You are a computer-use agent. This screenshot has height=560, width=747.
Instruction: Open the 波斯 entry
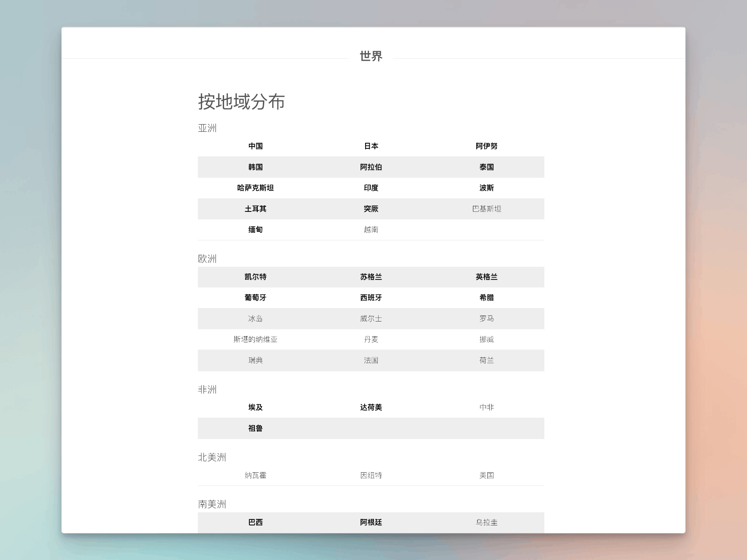click(x=486, y=188)
